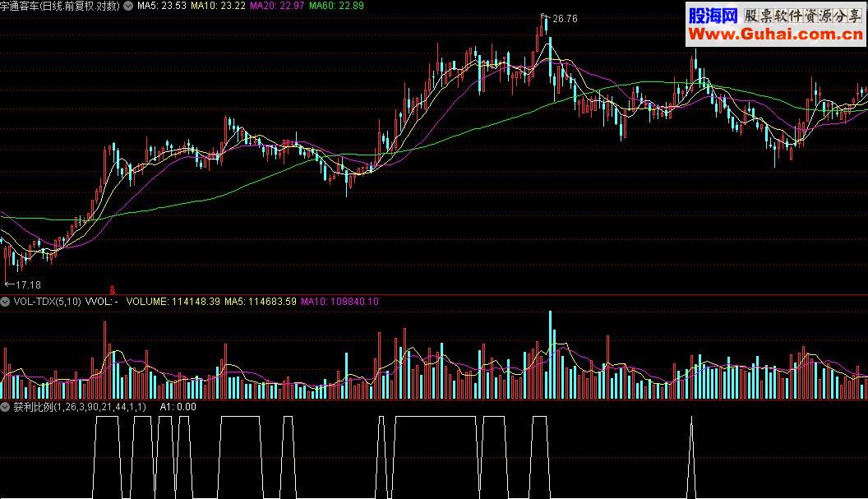The height and width of the screenshot is (499, 868).
Task: Open the 获利比例 indicator dropdown arrow
Action: pos(5,407)
